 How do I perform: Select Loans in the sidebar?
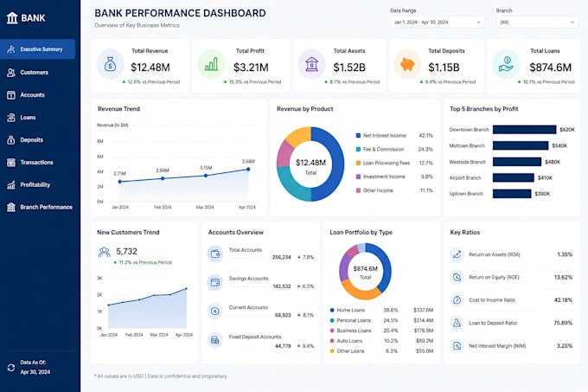pos(28,118)
